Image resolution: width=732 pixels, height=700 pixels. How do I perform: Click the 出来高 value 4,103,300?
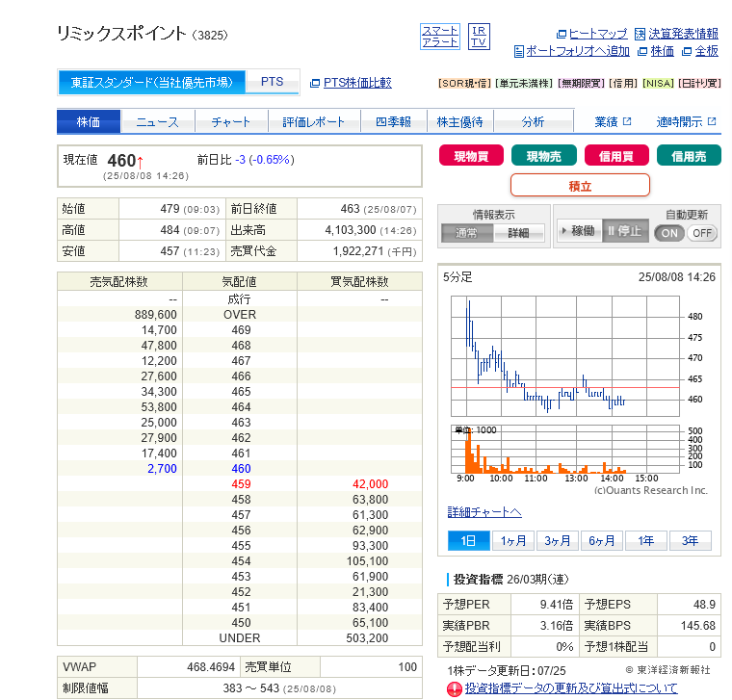[351, 229]
